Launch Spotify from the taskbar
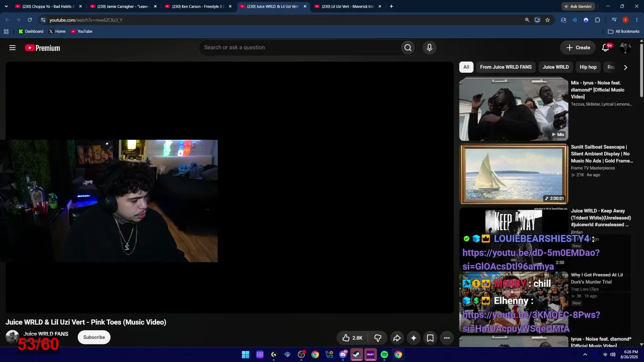644x362 pixels. (x=384, y=354)
